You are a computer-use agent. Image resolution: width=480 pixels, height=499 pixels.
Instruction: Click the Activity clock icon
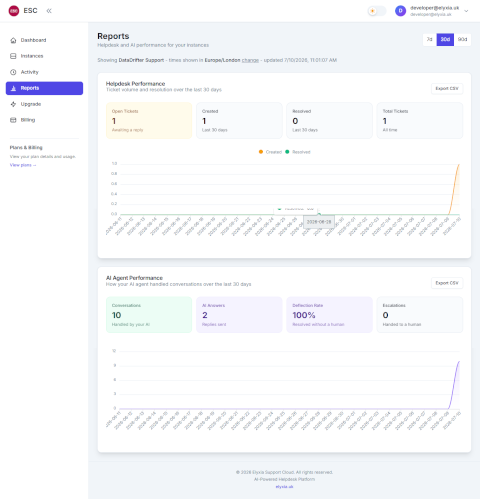click(x=13, y=72)
